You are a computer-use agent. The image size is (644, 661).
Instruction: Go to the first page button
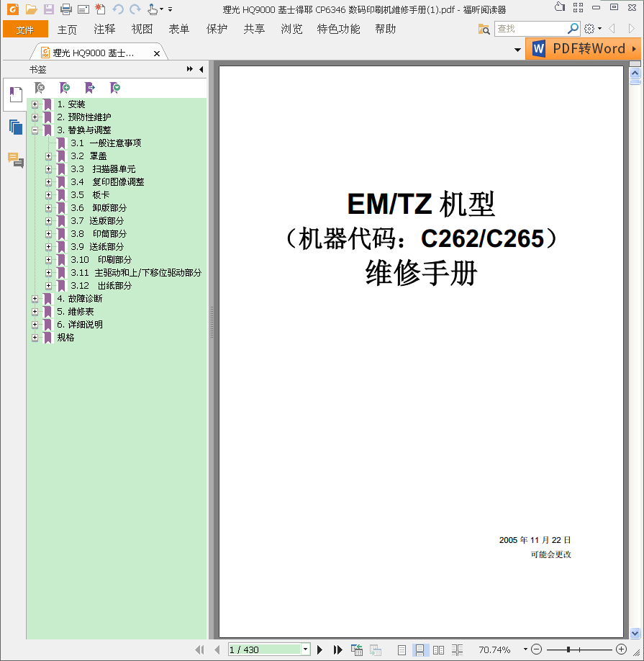(x=199, y=649)
